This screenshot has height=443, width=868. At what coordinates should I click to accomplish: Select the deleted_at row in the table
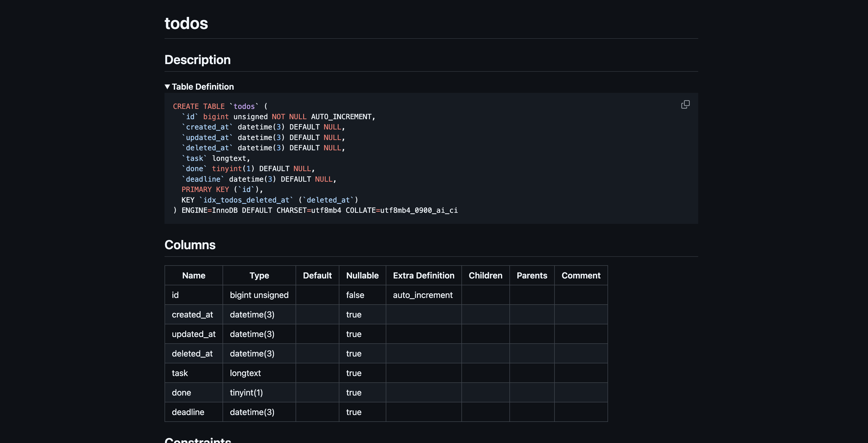pyautogui.click(x=192, y=353)
